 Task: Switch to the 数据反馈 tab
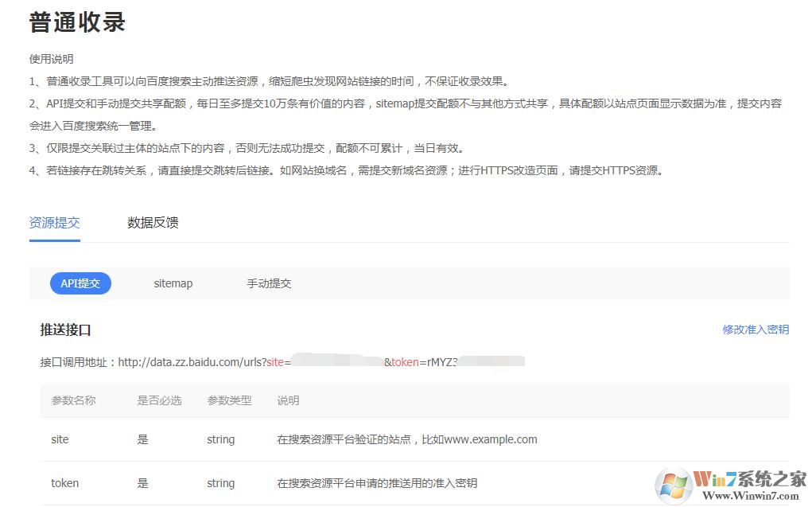pos(152,222)
